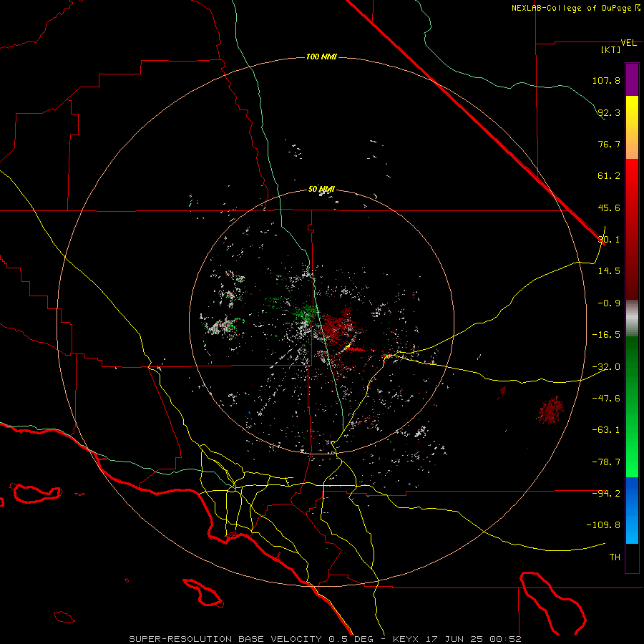Click the -0.9 velocity scale value
This screenshot has height=644, width=644.
click(609, 303)
